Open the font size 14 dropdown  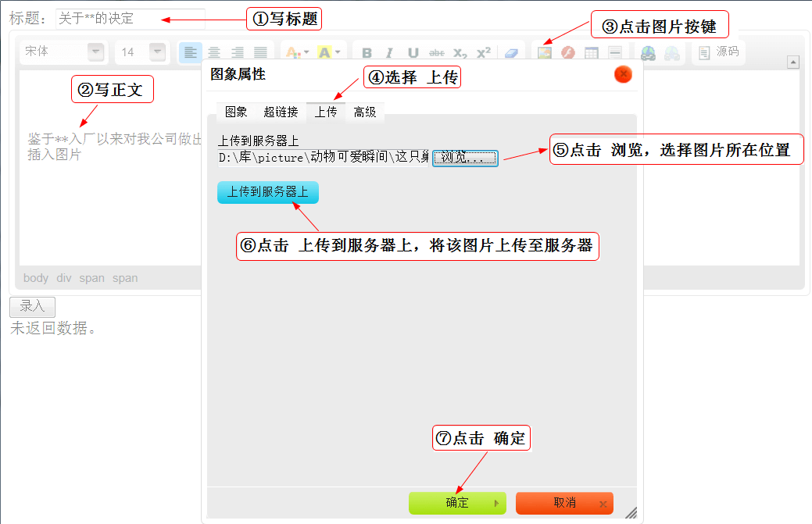point(157,52)
